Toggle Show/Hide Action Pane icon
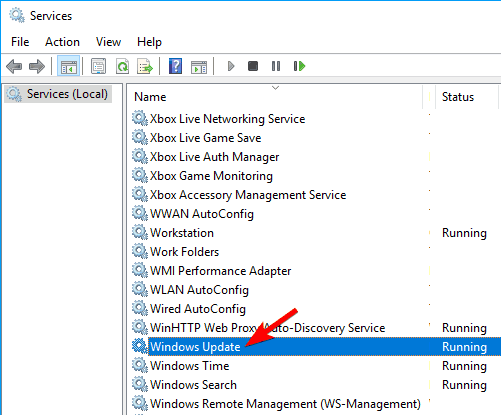 [x=199, y=66]
